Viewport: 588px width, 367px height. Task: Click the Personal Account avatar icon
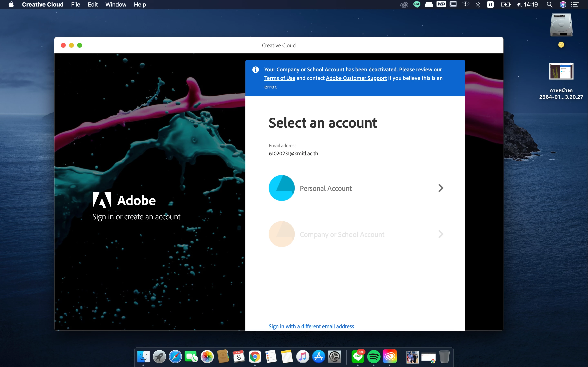[x=282, y=188]
